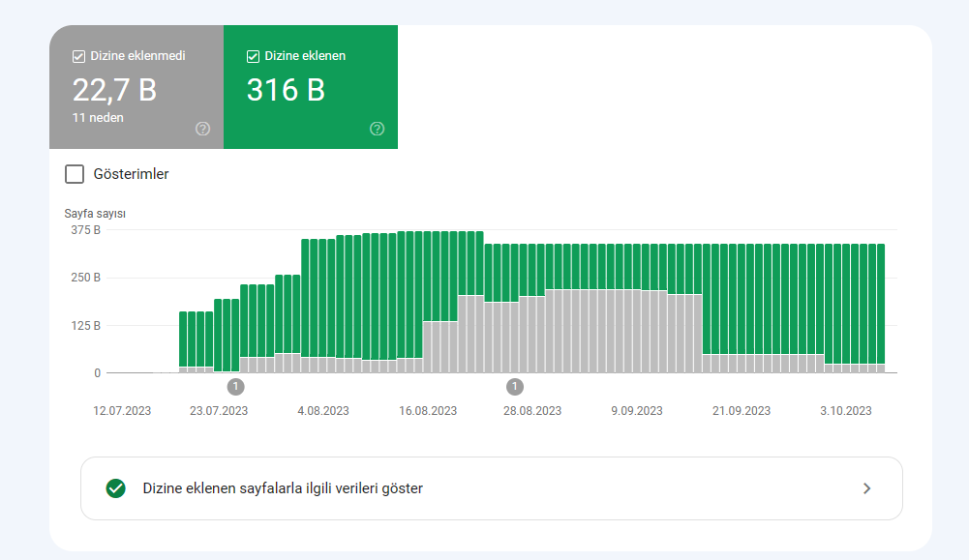Click help icon on Dizine eklenmedi card
Image resolution: width=969 pixels, height=560 pixels.
[202, 129]
